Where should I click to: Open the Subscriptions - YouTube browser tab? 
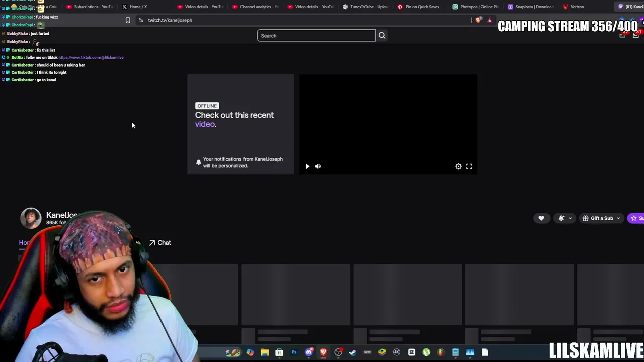pos(90,7)
